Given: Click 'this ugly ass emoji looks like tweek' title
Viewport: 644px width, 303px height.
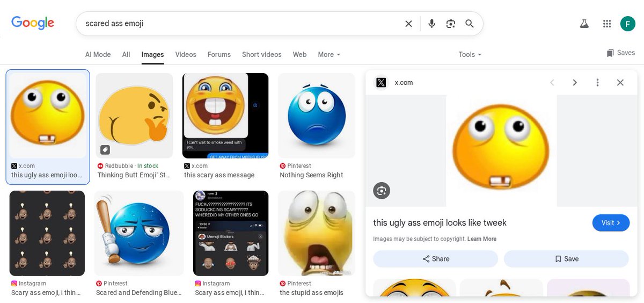Looking at the screenshot, I should [440, 222].
